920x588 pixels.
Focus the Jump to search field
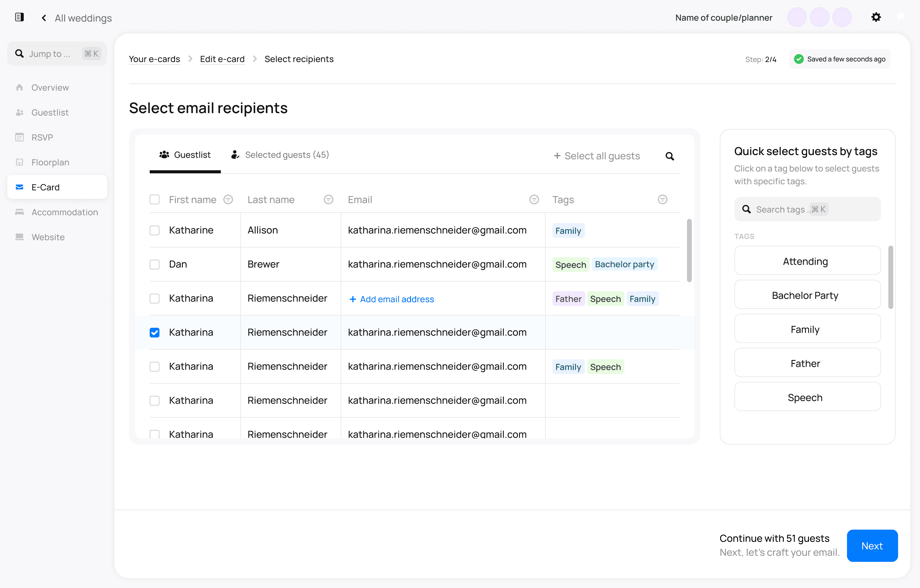(57, 54)
